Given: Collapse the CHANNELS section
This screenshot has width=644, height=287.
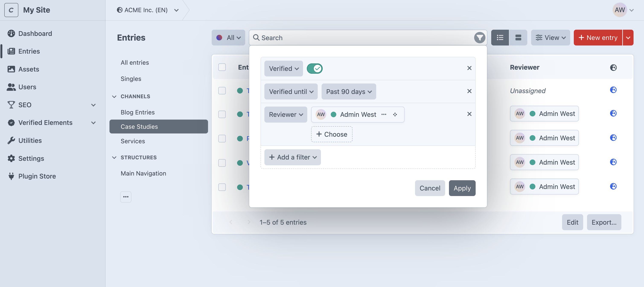Looking at the screenshot, I should tap(114, 96).
